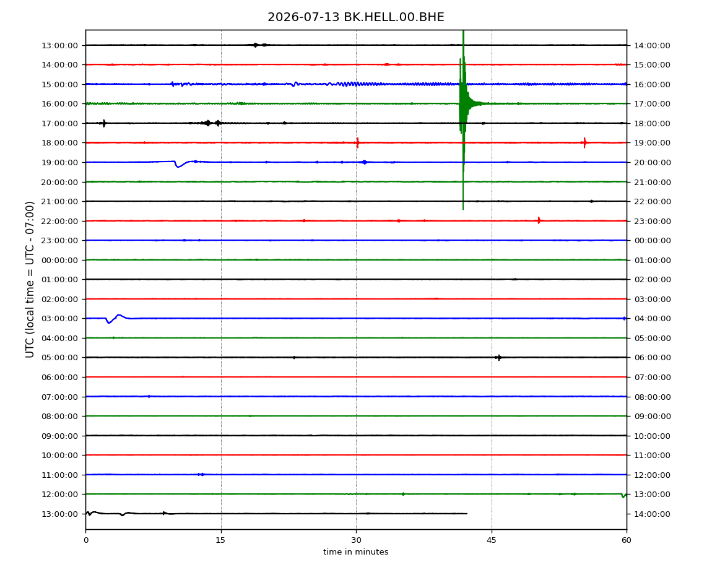Screen dimensions: 712x588
Task: Click the black spike on the 05:00:00 trace
Action: pos(498,358)
